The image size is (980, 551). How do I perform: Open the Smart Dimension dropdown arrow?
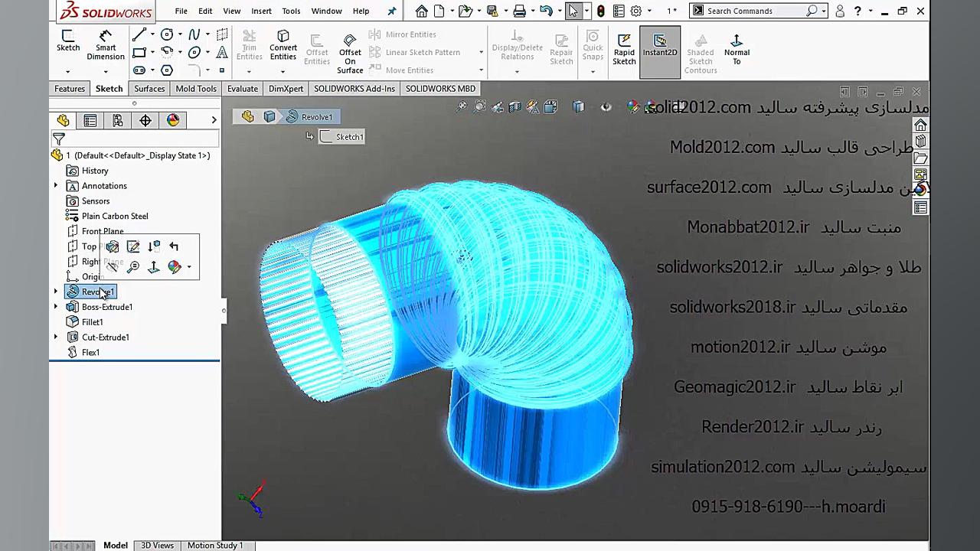click(x=106, y=71)
